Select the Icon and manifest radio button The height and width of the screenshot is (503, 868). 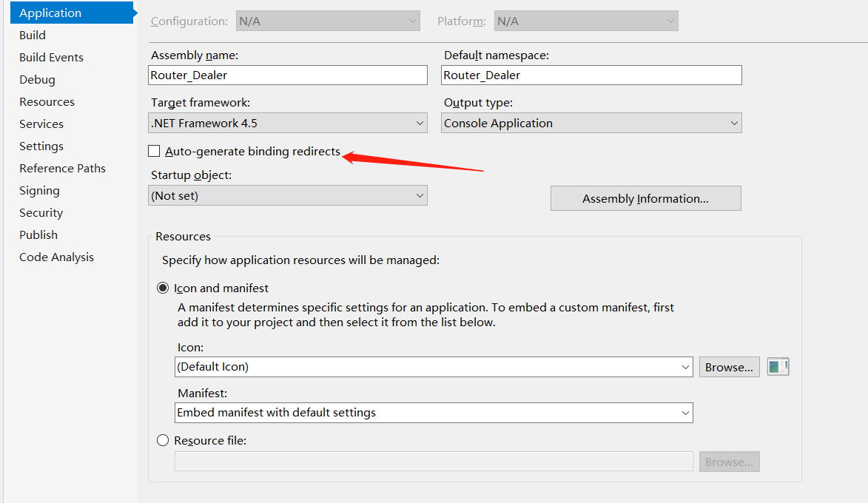click(x=163, y=288)
